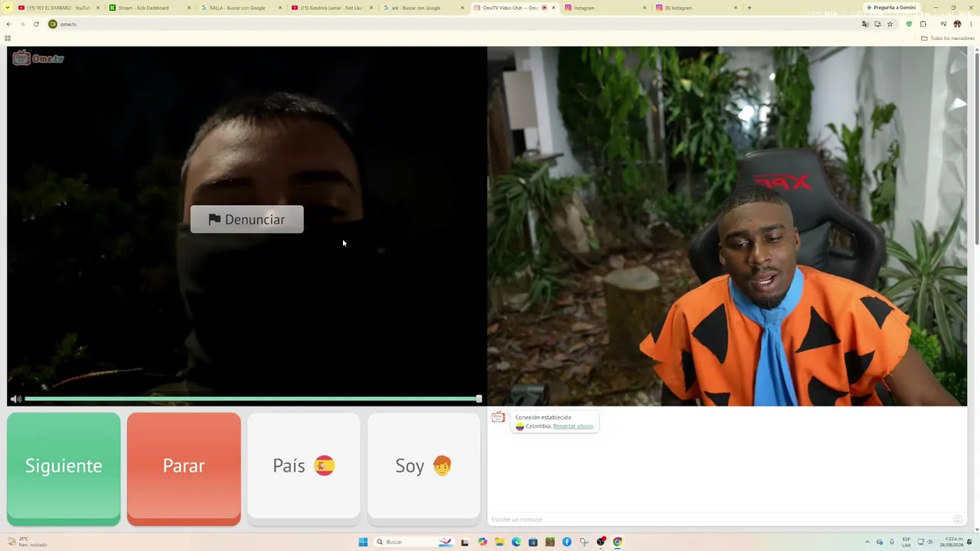Click the Reportar abuso link
Screen dimensions: 980x551
click(x=573, y=426)
